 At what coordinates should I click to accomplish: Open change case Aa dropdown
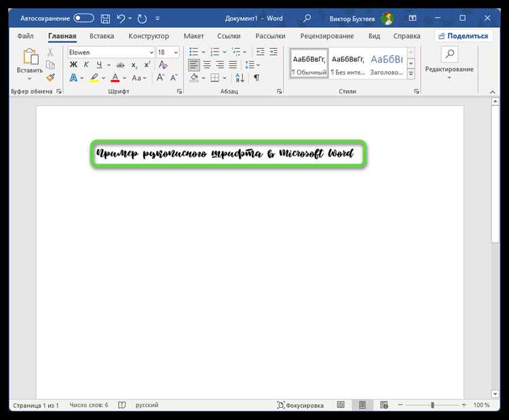coord(139,78)
